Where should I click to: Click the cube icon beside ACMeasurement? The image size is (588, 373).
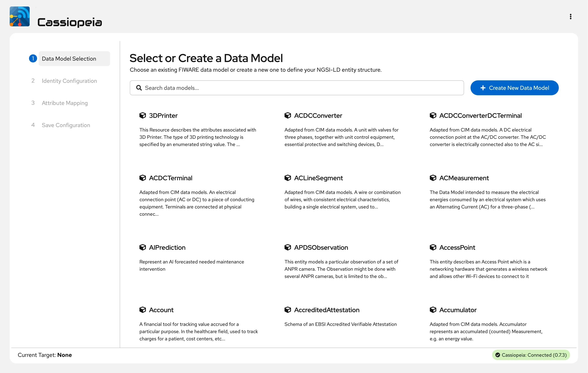point(433,178)
